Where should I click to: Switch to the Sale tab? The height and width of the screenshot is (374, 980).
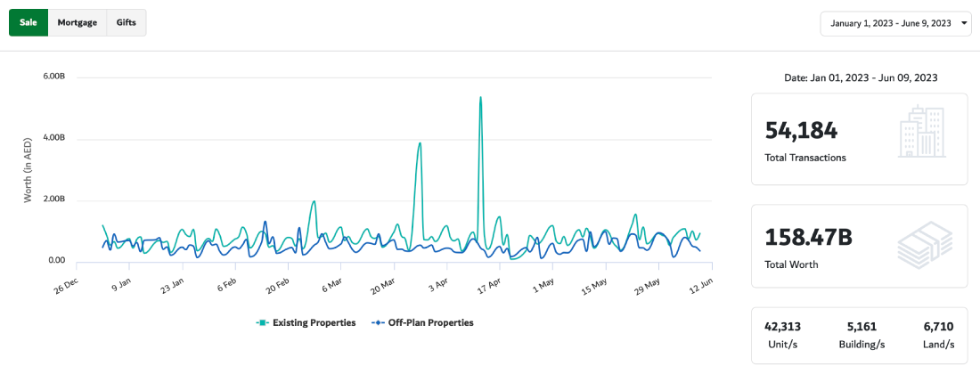(x=29, y=22)
